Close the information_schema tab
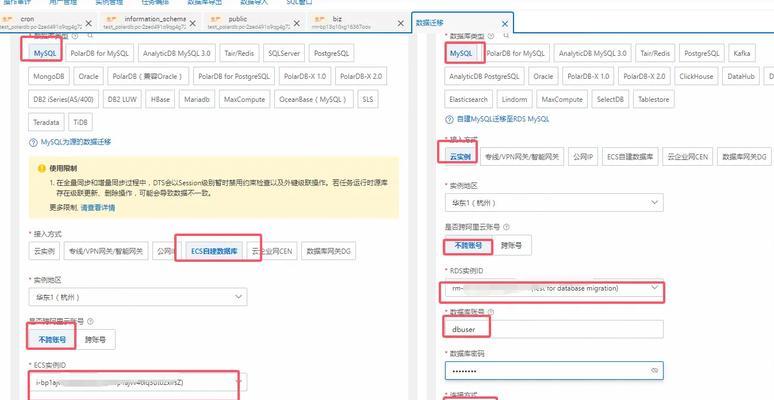Screen dimensions: 774x400 [193, 23]
